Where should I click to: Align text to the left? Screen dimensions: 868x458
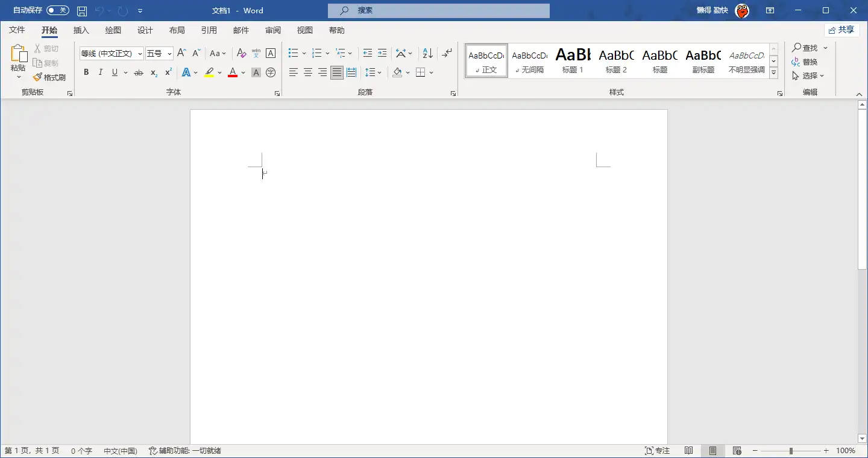point(294,72)
